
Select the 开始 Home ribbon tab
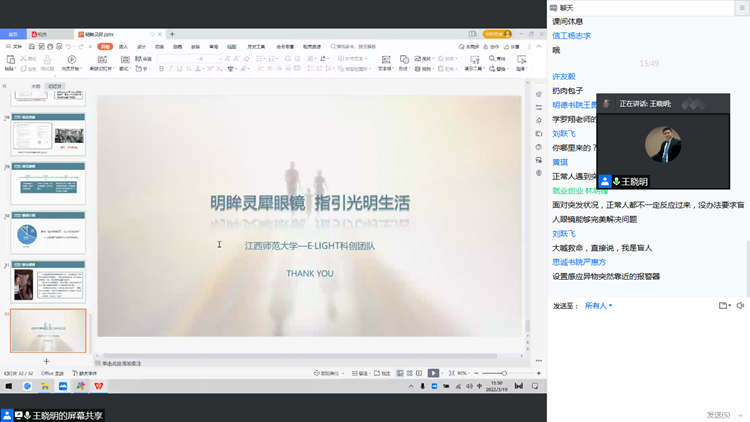coord(105,46)
